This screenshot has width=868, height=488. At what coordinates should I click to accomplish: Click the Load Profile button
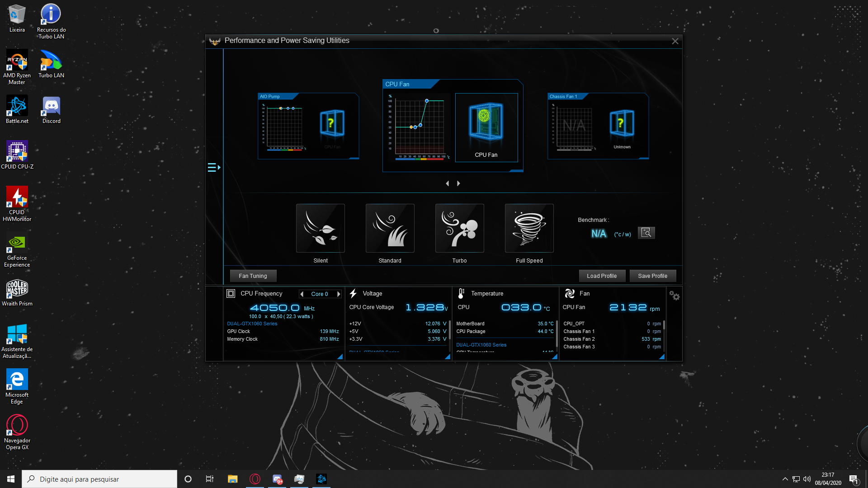[x=602, y=276]
